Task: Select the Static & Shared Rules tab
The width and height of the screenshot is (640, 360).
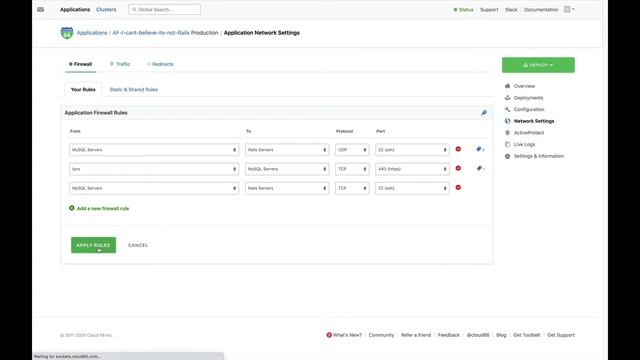Action: pos(133,89)
